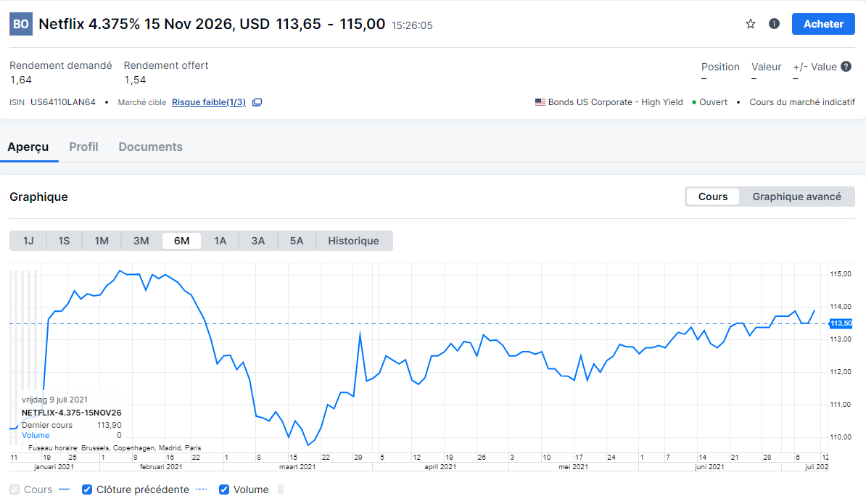Click the NETFLIX-4.375-15NOV26 tooltip label
The height and width of the screenshot is (504, 866).
[x=72, y=413]
